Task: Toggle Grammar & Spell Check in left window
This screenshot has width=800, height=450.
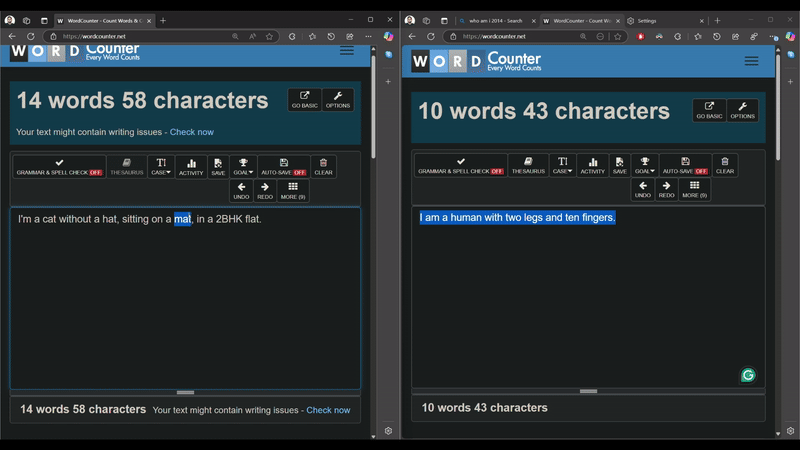Action: click(60, 166)
